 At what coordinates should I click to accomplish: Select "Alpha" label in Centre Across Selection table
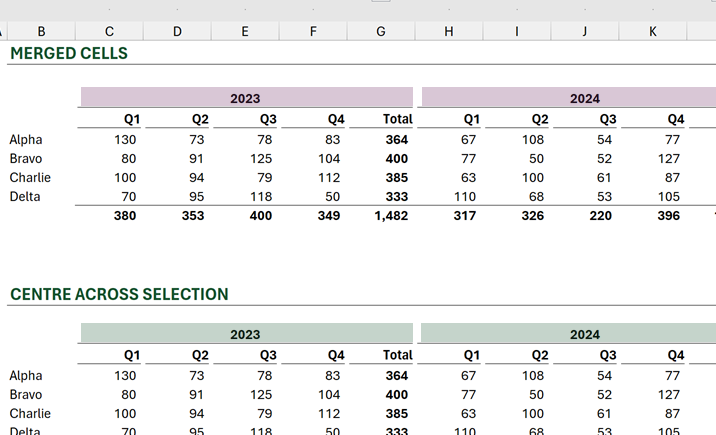click(x=26, y=376)
